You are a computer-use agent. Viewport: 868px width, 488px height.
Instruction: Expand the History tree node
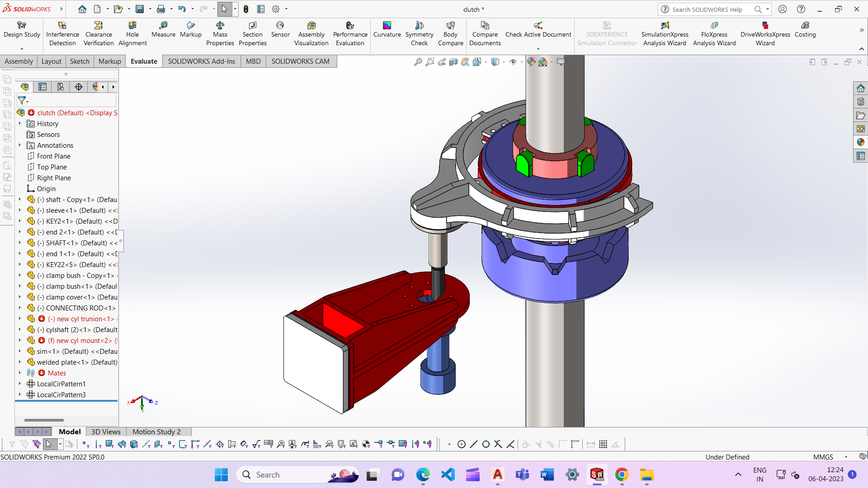[x=20, y=123]
